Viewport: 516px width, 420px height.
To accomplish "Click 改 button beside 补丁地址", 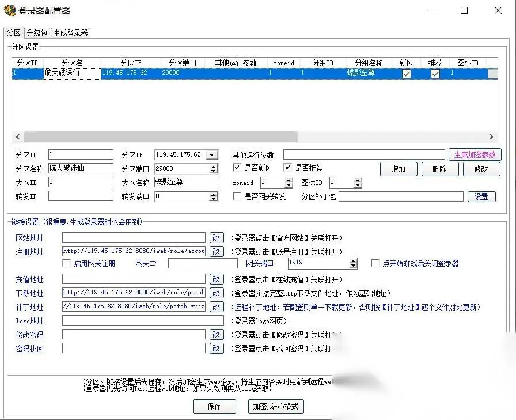I will pos(217,307).
